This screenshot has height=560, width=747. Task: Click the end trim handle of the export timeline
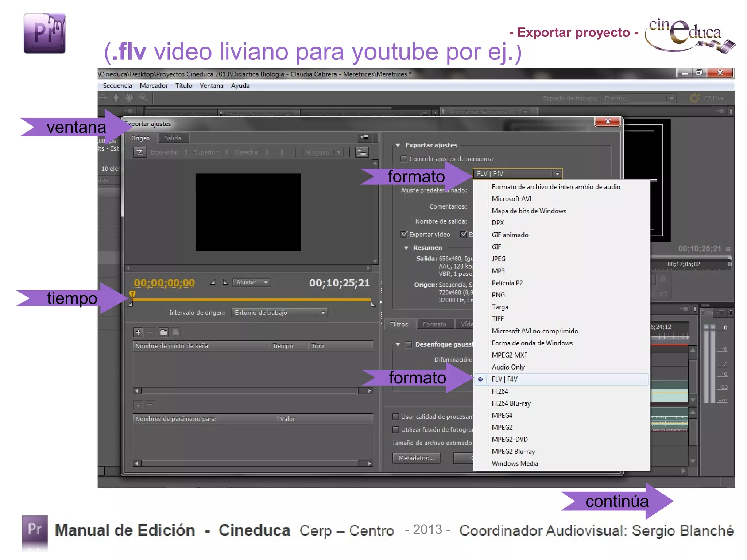click(373, 304)
